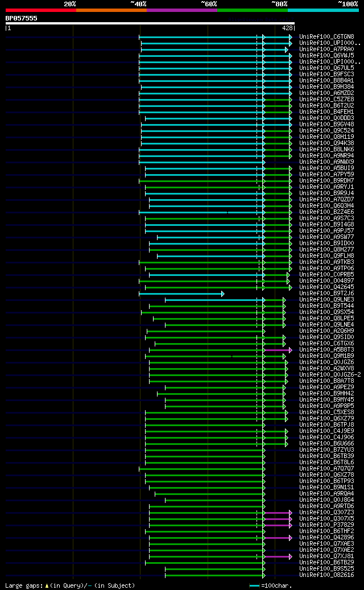Select the UniRef100_Q9C524 label
Image resolution: width=364 pixels, height=590 pixels.
pyautogui.click(x=326, y=130)
